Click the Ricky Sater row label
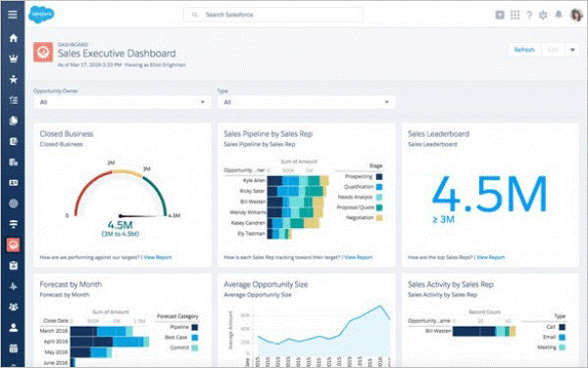This screenshot has width=588, height=368. click(x=252, y=191)
